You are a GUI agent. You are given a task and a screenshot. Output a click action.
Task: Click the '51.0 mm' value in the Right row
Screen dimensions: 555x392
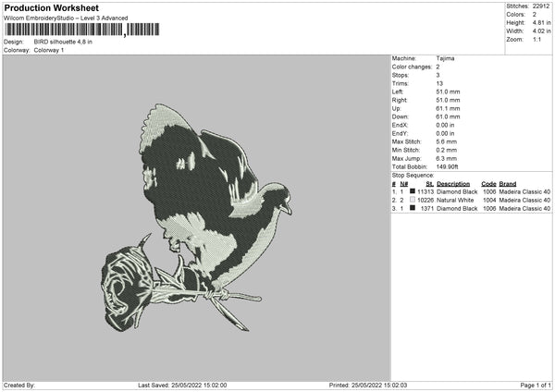(448, 100)
